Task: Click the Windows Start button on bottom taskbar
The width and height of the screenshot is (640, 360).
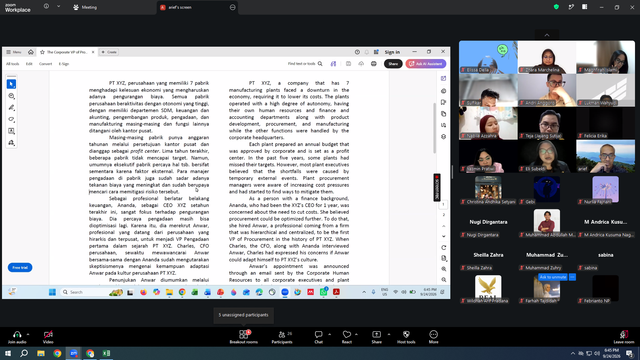Action: (8, 353)
